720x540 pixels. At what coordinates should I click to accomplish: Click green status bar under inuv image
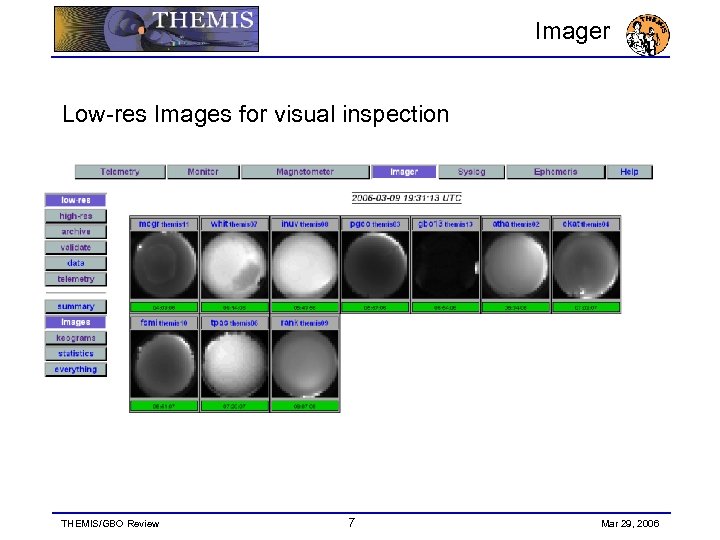305,307
